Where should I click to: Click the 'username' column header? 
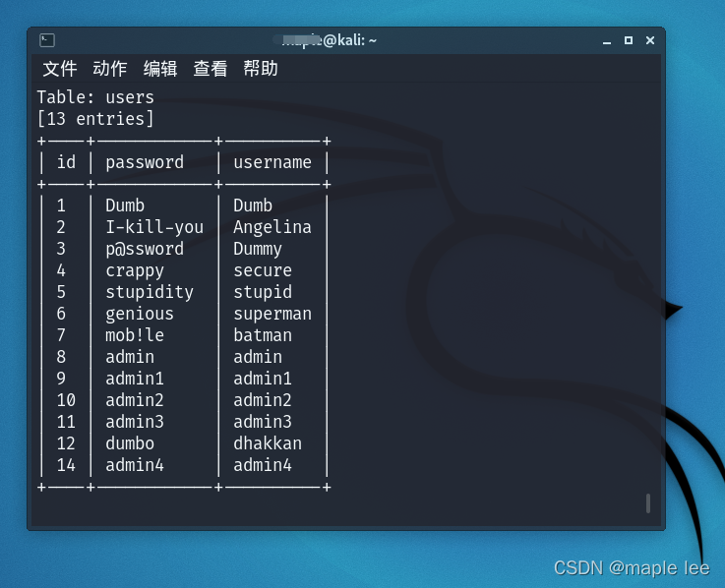coord(272,162)
